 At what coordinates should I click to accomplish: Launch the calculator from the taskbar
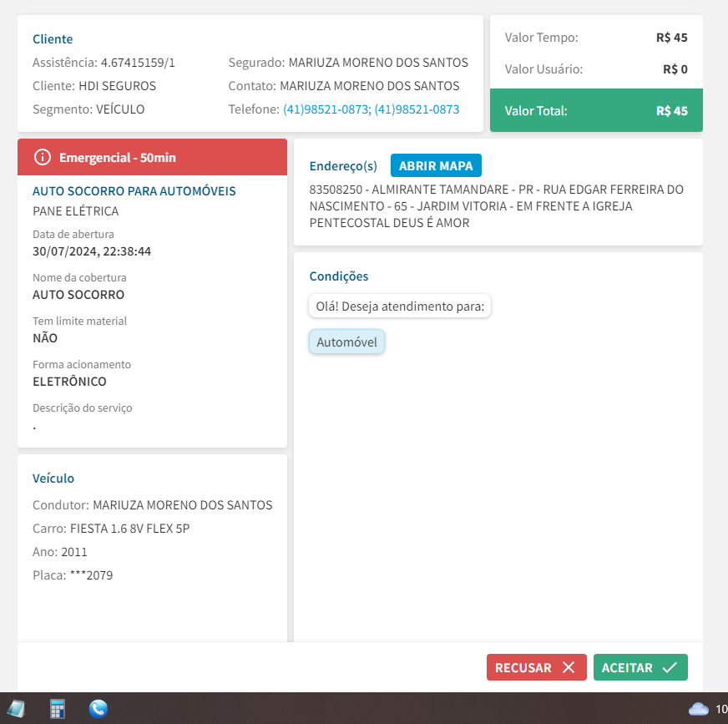[x=58, y=709]
